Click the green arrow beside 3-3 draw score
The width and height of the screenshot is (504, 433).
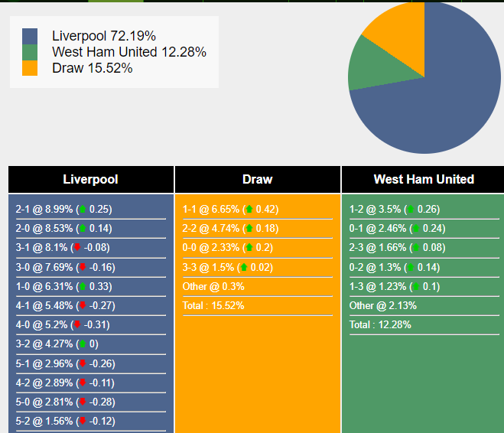pyautogui.click(x=244, y=267)
